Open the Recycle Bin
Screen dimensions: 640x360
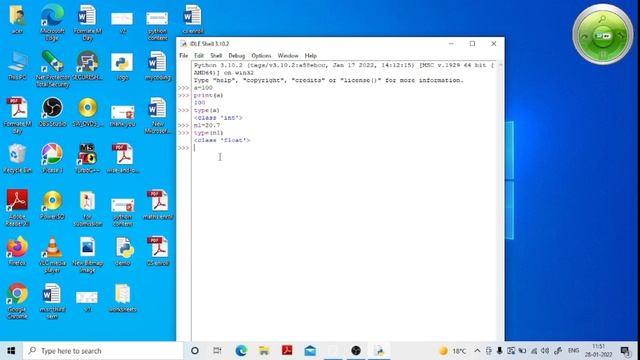coord(17,158)
